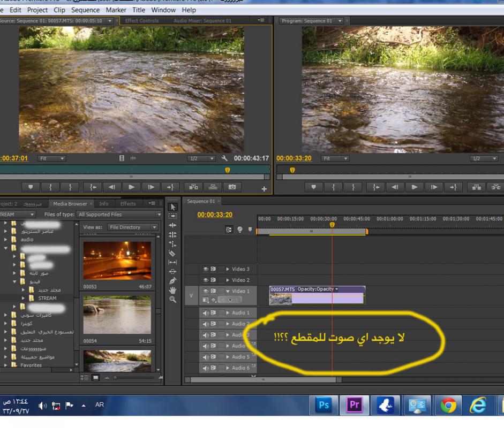Select the Ripple Edit tool

[172, 225]
